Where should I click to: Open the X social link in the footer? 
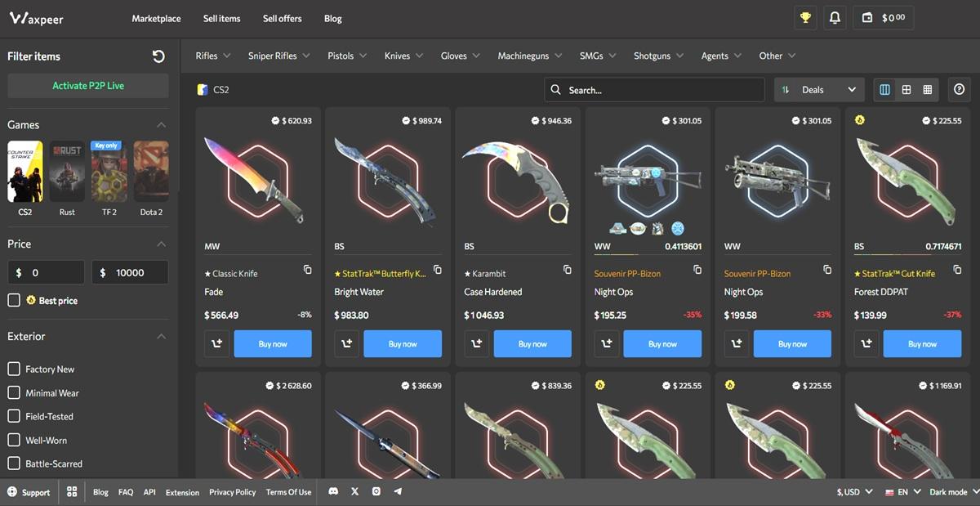pos(354,491)
